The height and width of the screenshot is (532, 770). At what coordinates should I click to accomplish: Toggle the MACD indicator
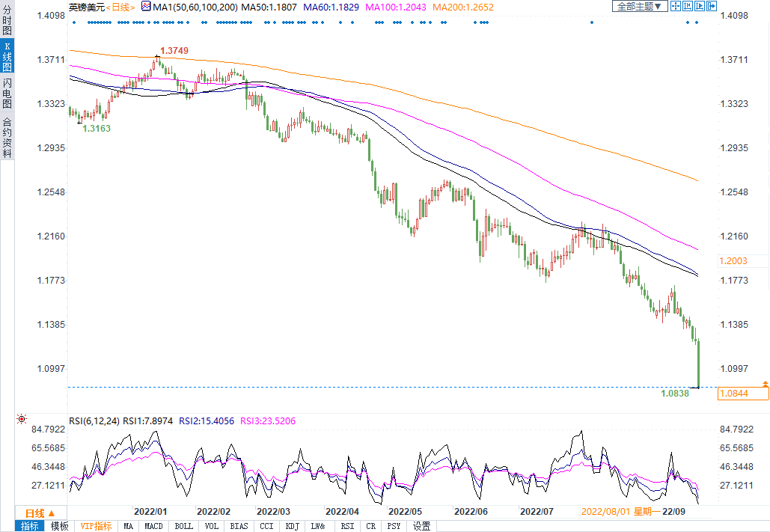tap(153, 526)
